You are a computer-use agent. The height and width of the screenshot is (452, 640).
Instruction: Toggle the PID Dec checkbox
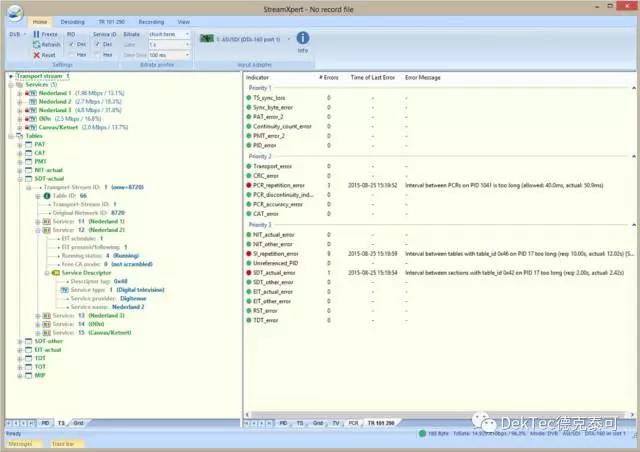coord(71,45)
